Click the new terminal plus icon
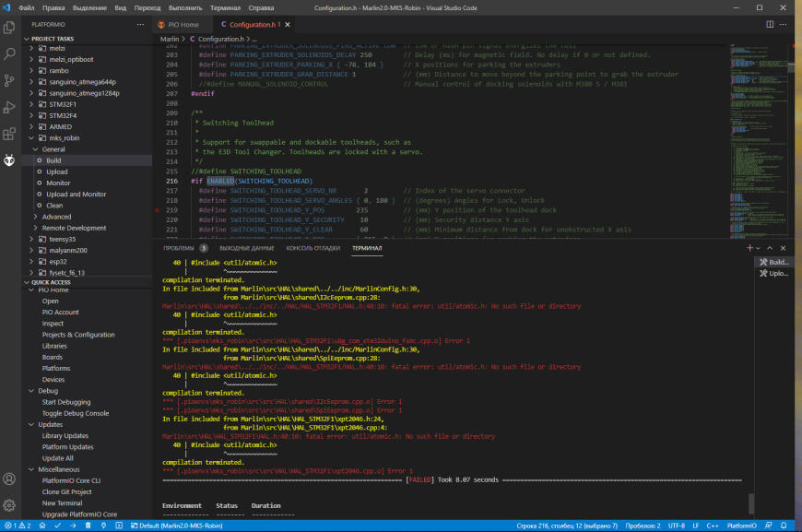Image resolution: width=802 pixels, height=532 pixels. click(749, 248)
